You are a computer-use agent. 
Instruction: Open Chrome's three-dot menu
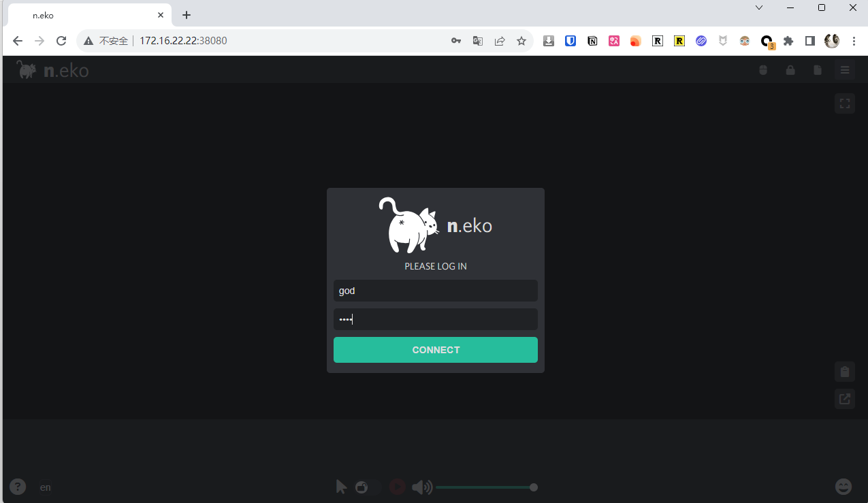click(x=854, y=41)
